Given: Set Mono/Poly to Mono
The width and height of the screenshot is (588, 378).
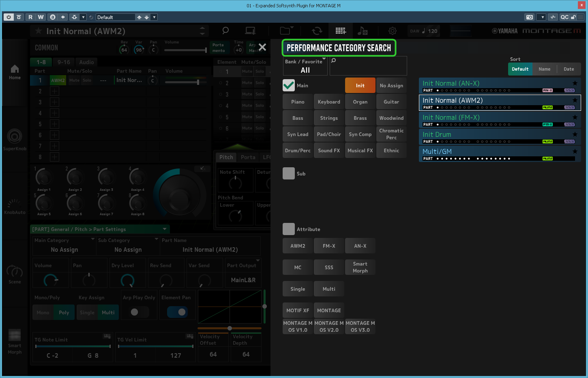Looking at the screenshot, I should coord(43,312).
